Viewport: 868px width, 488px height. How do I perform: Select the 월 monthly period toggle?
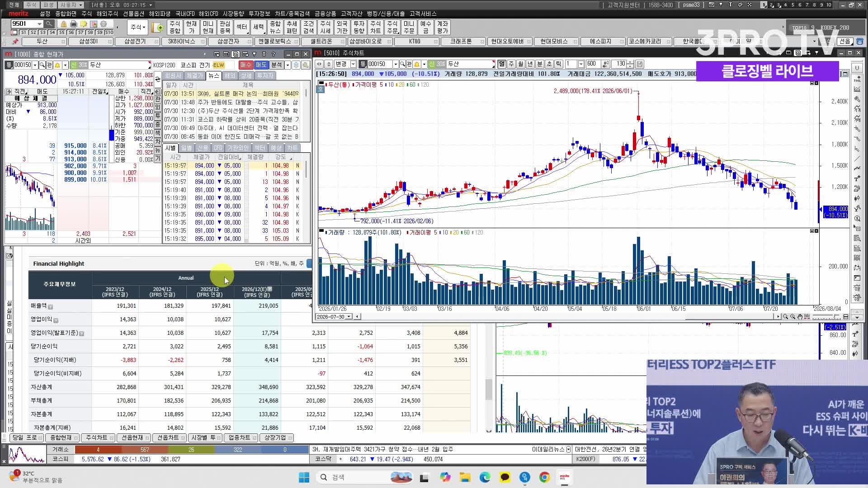(521, 64)
